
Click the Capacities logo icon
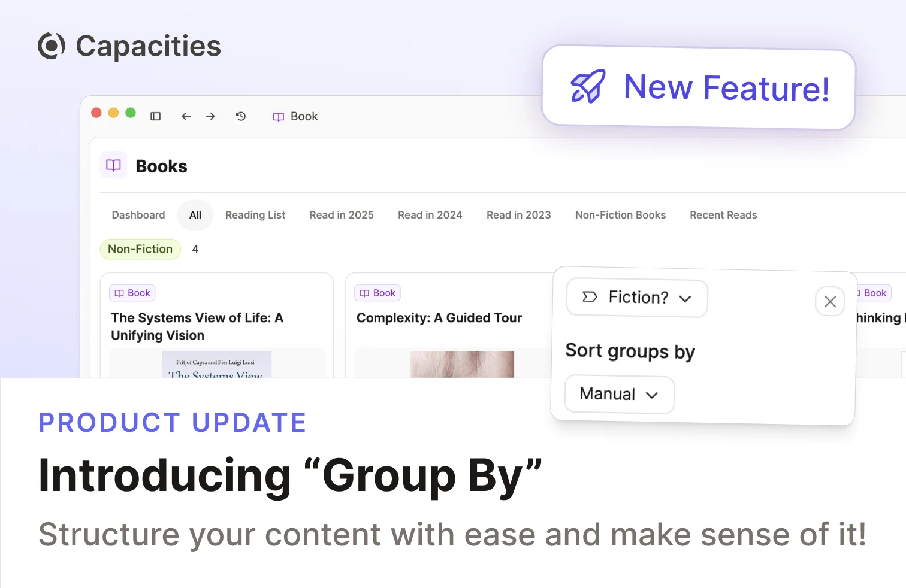click(52, 46)
